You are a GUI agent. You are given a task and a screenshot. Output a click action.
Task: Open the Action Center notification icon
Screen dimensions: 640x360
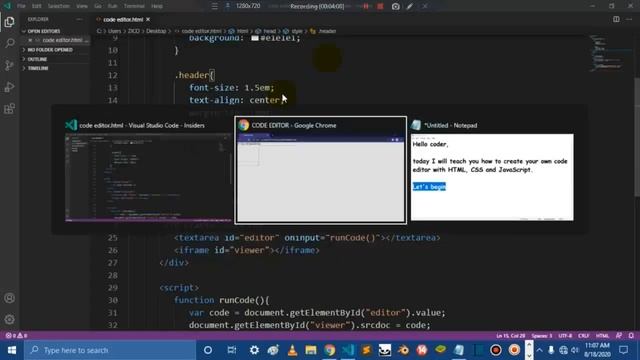(623, 350)
